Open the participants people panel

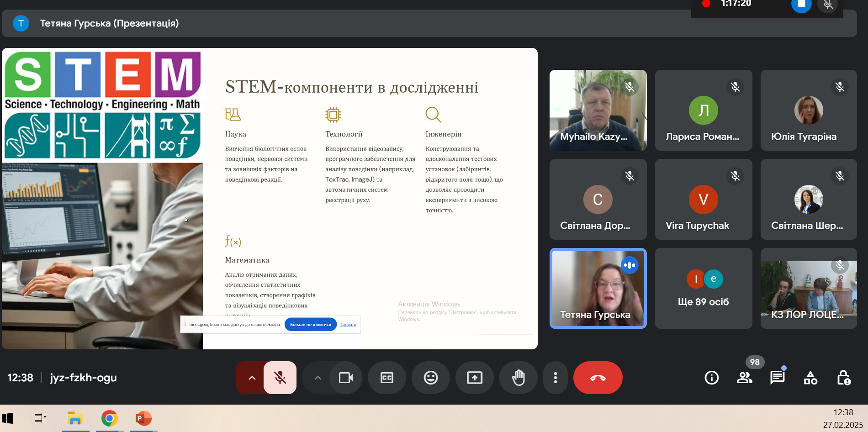744,378
